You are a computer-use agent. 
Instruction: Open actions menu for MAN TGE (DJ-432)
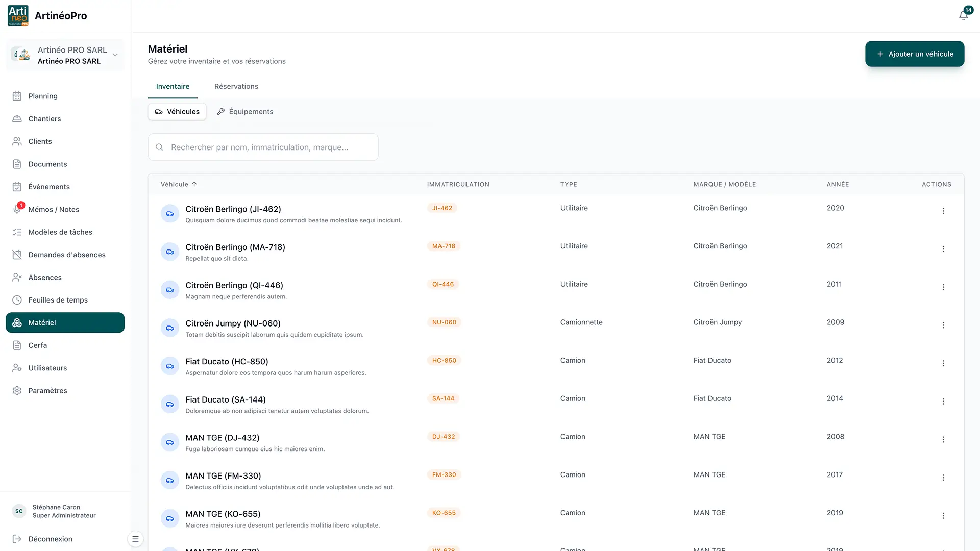(x=943, y=439)
